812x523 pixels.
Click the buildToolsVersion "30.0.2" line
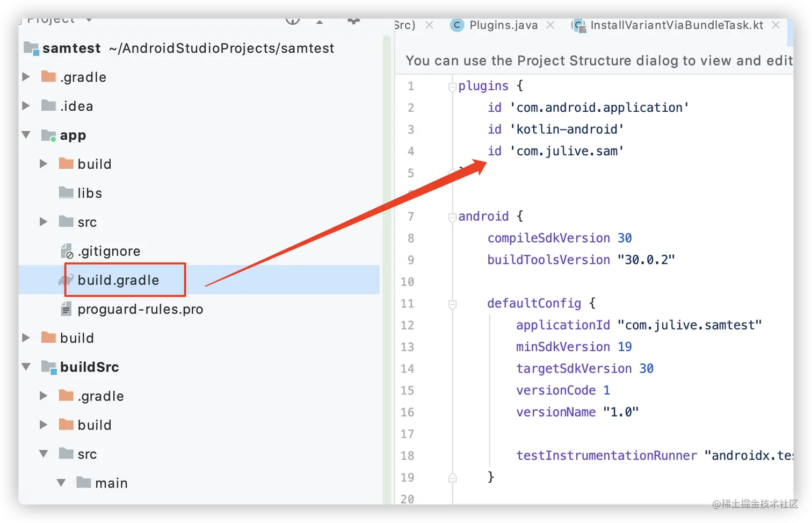[x=581, y=260]
